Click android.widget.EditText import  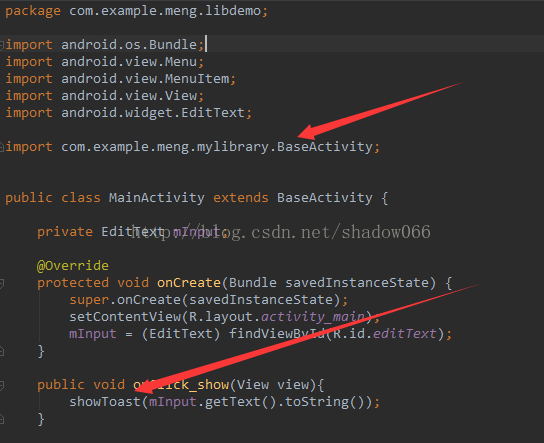click(153, 113)
